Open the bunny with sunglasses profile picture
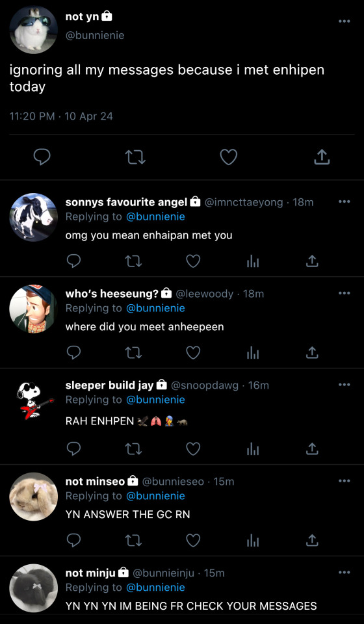This screenshot has width=364, height=624. [33, 30]
